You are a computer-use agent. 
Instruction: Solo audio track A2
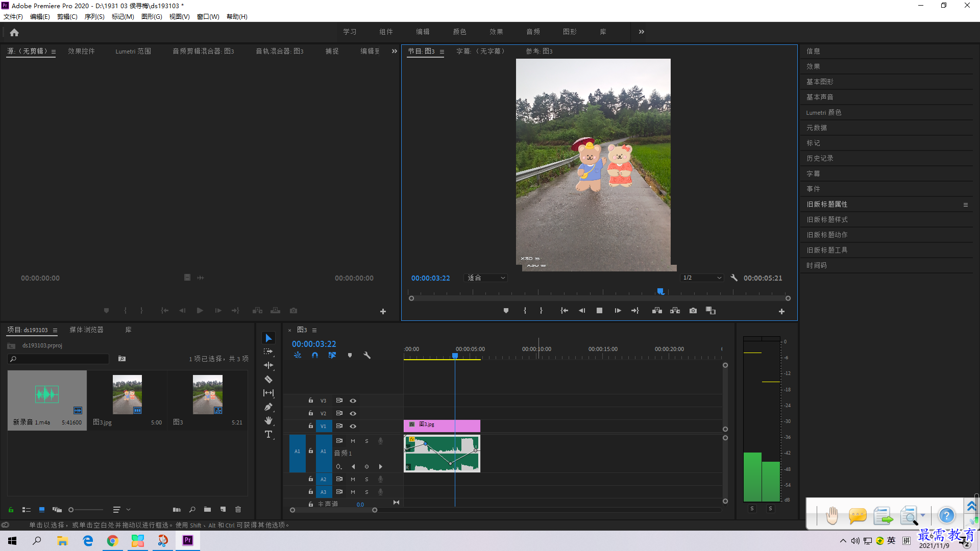[366, 479]
